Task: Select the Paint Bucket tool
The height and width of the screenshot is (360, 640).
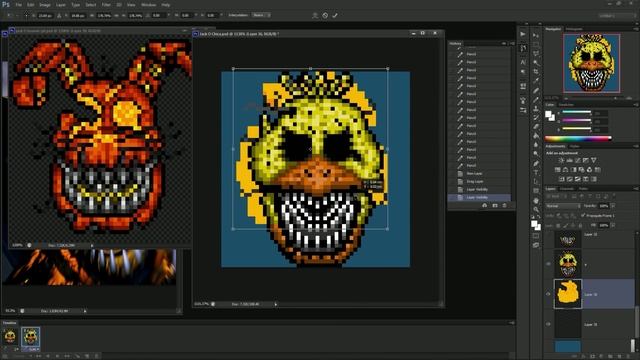Action: point(536,136)
